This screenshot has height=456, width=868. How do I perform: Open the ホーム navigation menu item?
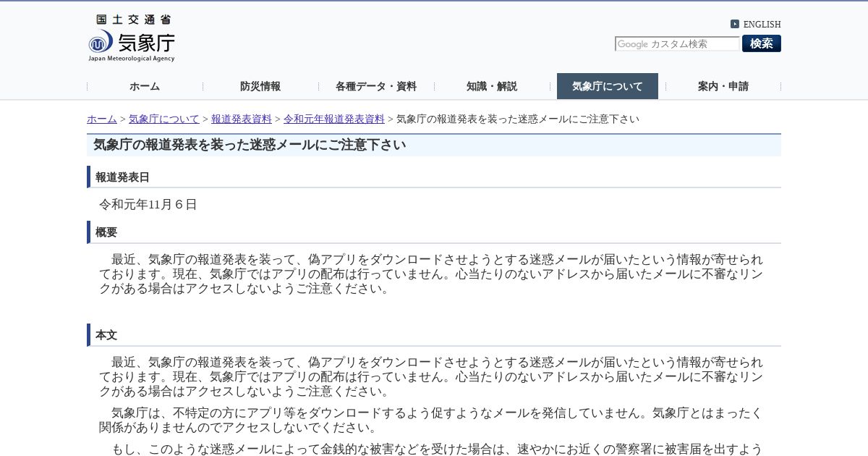coord(145,86)
